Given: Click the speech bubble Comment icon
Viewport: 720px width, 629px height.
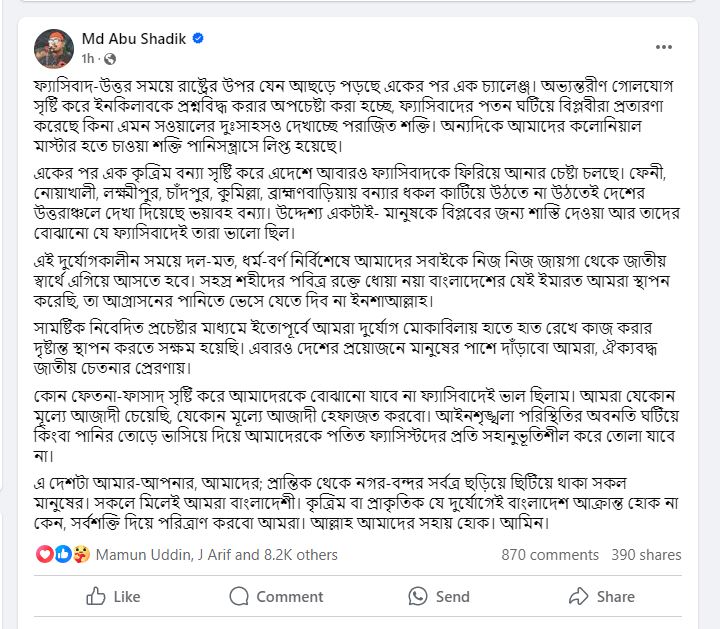Looking at the screenshot, I should 239,596.
